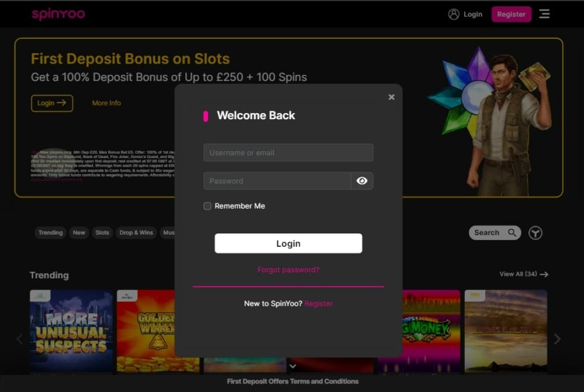This screenshot has height=392, width=584.
Task: Open the hamburger menu
Action: (544, 14)
